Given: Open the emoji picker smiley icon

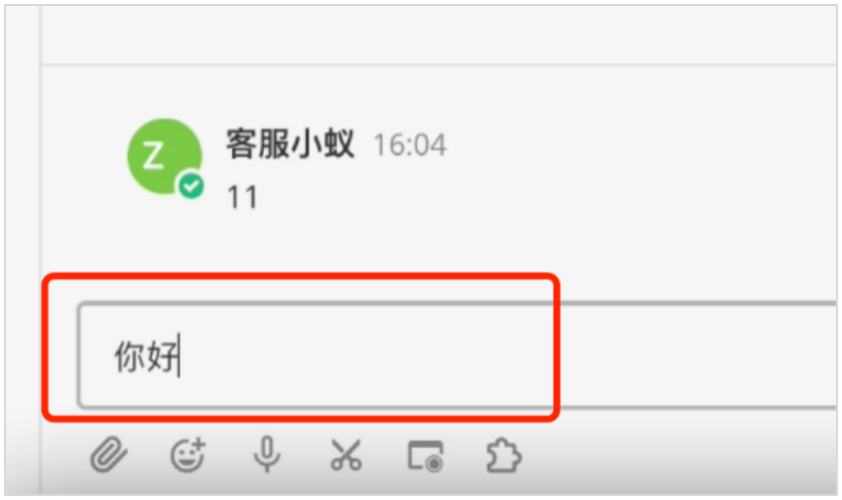Looking at the screenshot, I should pyautogui.click(x=188, y=455).
